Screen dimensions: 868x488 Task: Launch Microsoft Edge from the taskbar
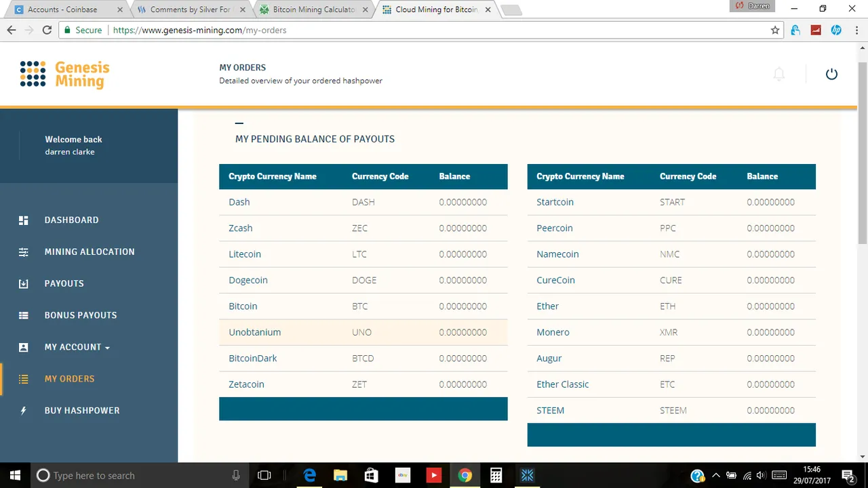tap(309, 476)
